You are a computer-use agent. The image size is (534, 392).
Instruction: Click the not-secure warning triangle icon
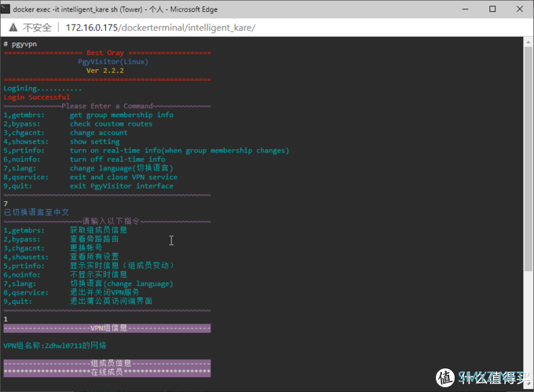coord(13,27)
